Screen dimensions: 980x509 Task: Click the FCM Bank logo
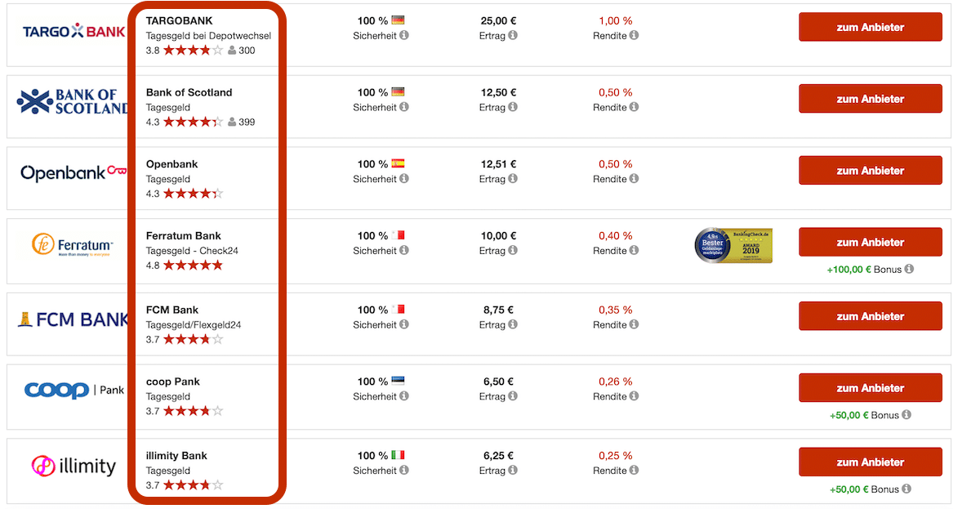72,319
